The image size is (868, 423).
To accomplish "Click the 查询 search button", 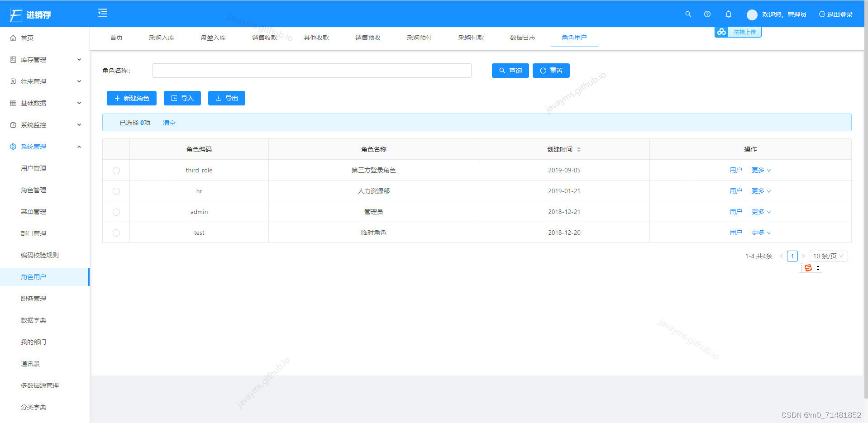I will click(510, 71).
